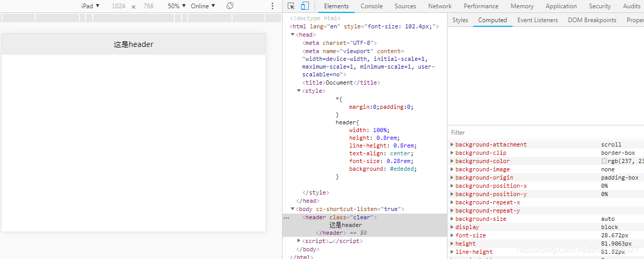Expand the background-origin property
This screenshot has height=259, width=644.
[452, 177]
